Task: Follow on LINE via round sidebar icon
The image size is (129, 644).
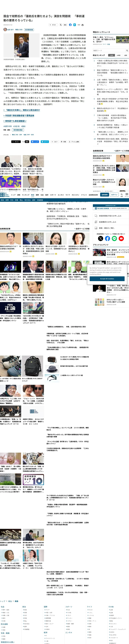Action: (114, 238)
